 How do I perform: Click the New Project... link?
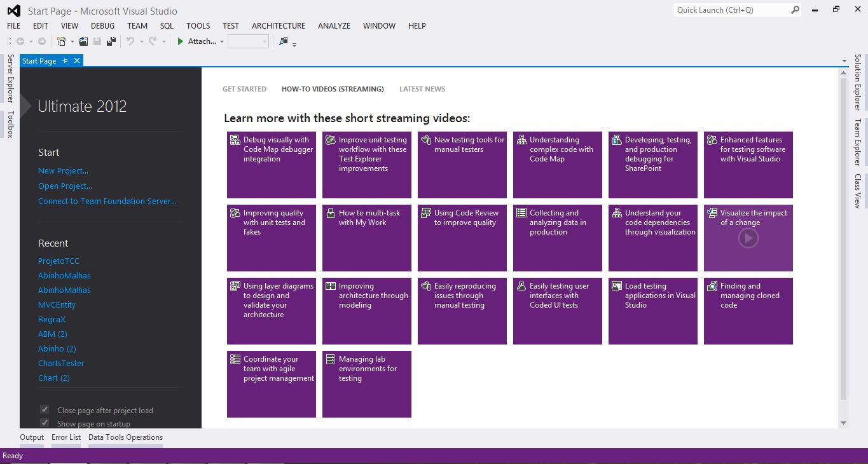(x=63, y=170)
